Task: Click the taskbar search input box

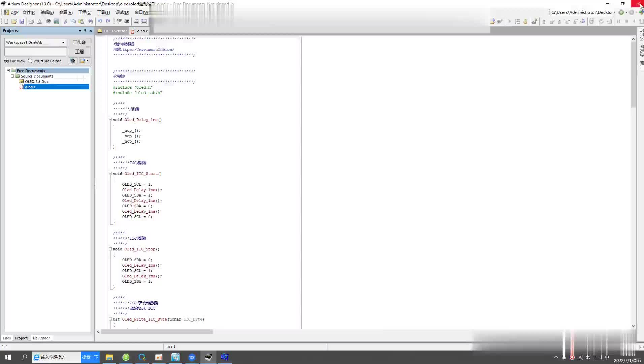Action: 57,357
